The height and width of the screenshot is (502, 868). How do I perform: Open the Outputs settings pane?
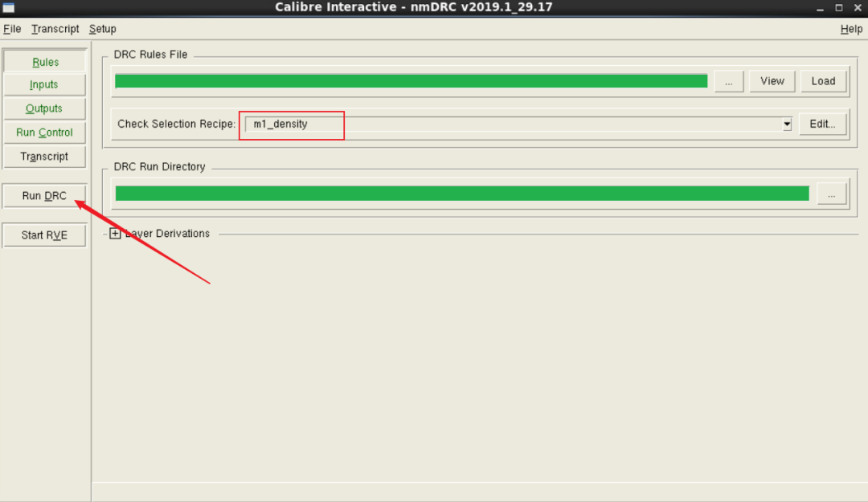44,108
